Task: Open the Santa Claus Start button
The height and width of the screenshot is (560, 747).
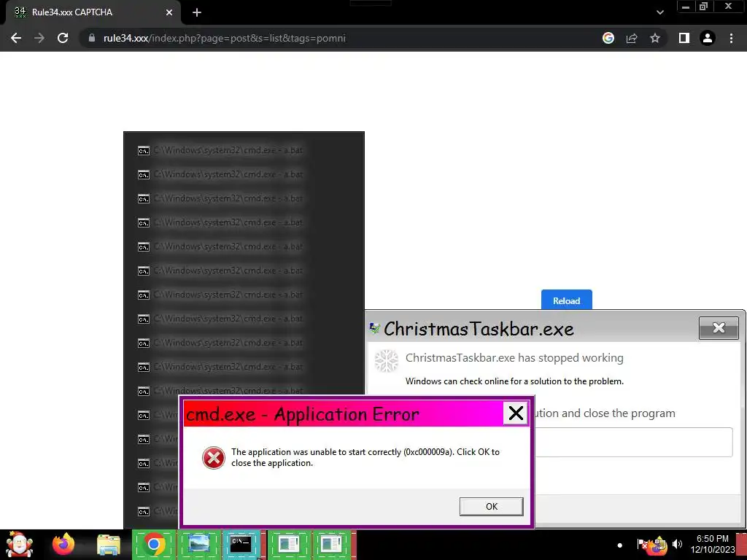Action: click(x=20, y=544)
